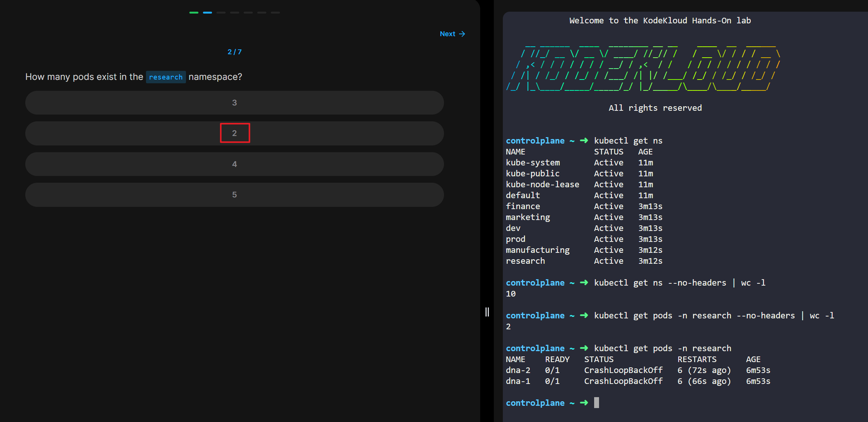The image size is (868, 422).
Task: Select answer option 3
Action: [234, 102]
